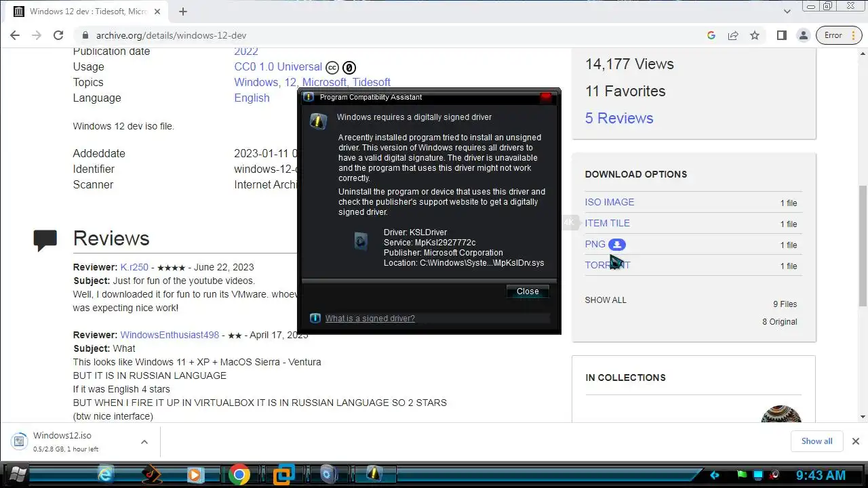Open Chrome profile avatar

(x=803, y=35)
